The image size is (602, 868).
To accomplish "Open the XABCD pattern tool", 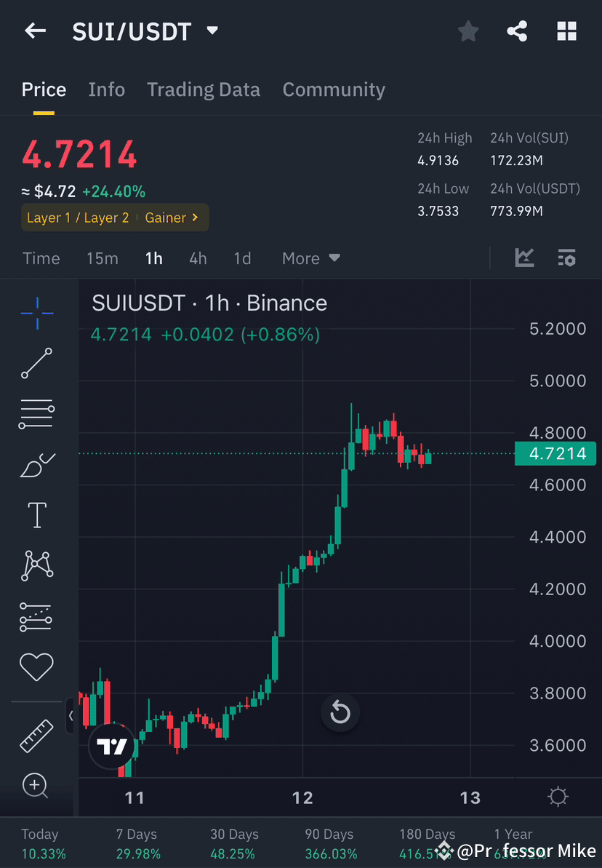I will [x=36, y=565].
